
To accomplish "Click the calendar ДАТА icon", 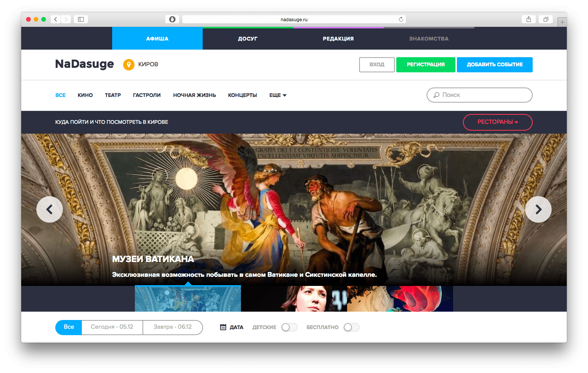I will click(223, 327).
